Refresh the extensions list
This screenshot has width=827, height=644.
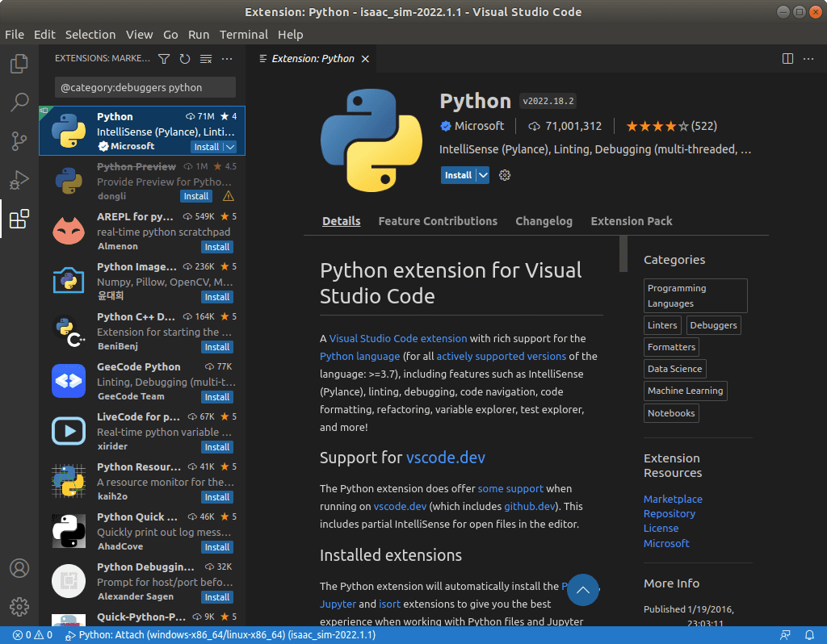point(185,59)
